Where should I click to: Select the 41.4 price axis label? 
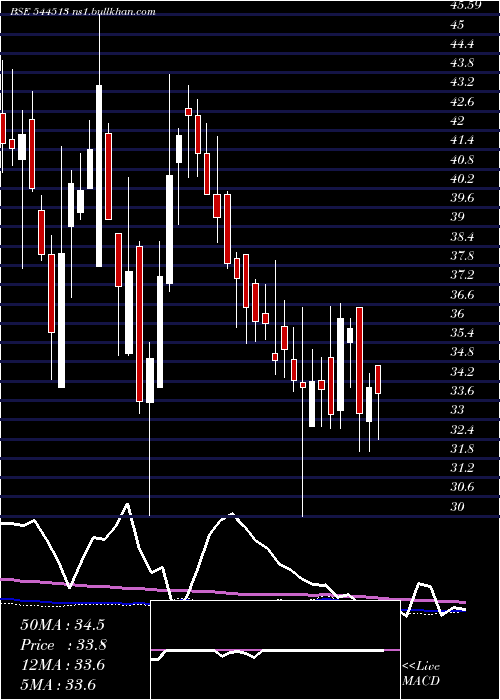462,140
